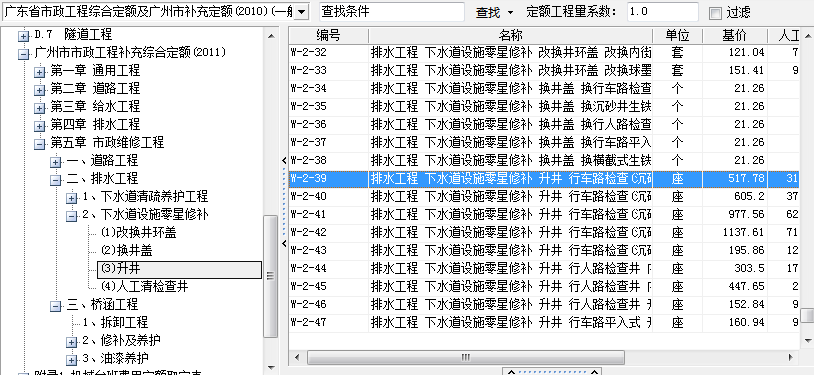Click the table horizontal scrollbar thumb
Viewport: 814px width, 375px height.
(x=466, y=357)
